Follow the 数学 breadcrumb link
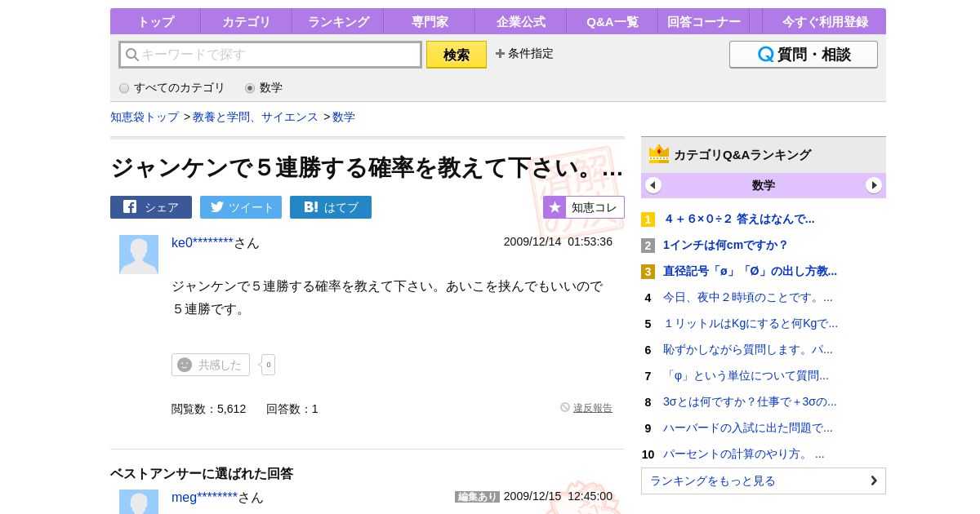The image size is (980, 514). point(344,117)
